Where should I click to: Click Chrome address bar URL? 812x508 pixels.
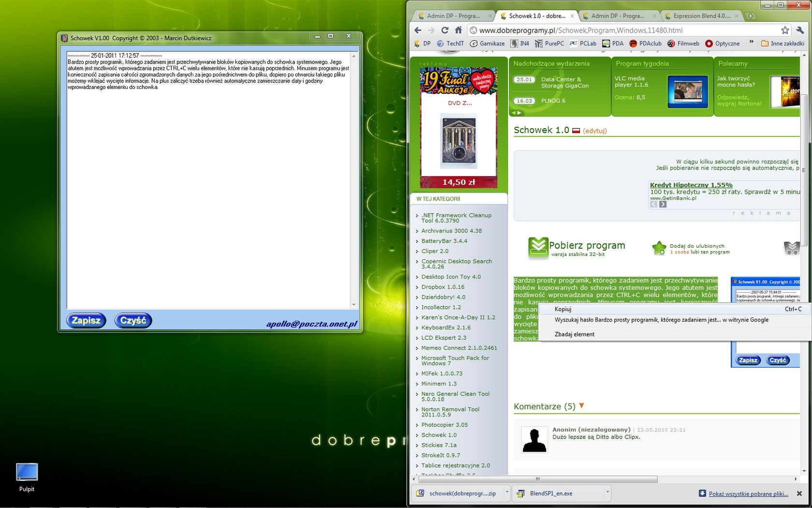pos(581,30)
